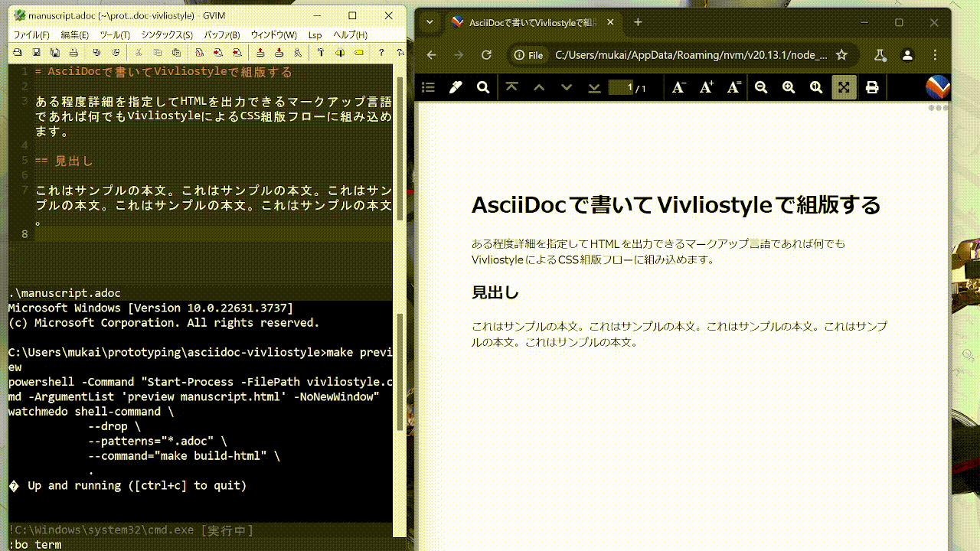Click the zoom-in magnifier icon
980x551 pixels.
tap(788, 87)
